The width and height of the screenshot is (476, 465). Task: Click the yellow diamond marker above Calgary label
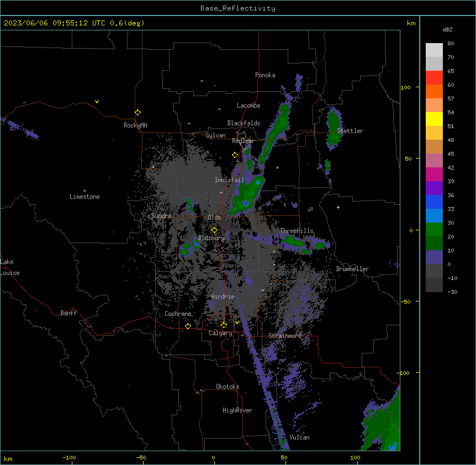(x=224, y=325)
